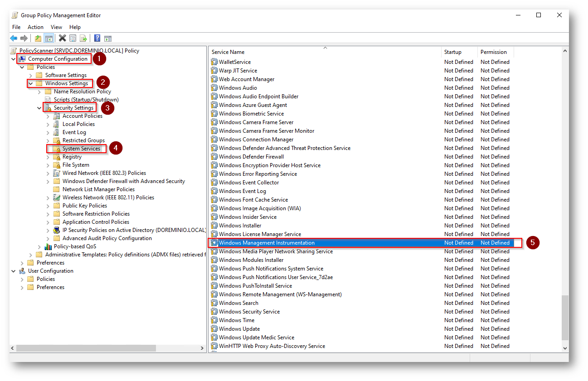Sort by the Startup column header
Image resolution: width=588 pixels, height=381 pixels.
[459, 52]
